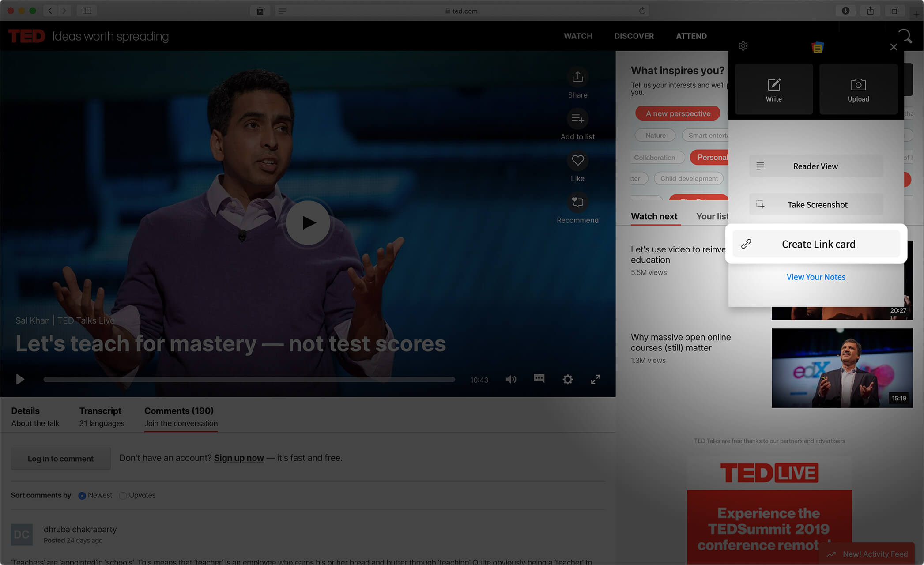Screen dimensions: 924x565
Task: Play the video with center play button
Action: tap(308, 223)
